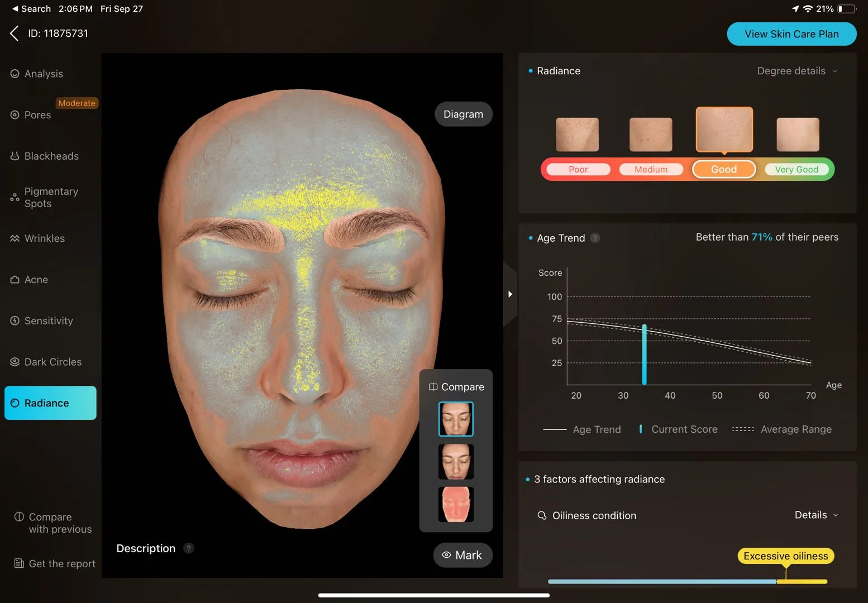
Task: Collapse the right panel with side arrow
Action: (510, 294)
